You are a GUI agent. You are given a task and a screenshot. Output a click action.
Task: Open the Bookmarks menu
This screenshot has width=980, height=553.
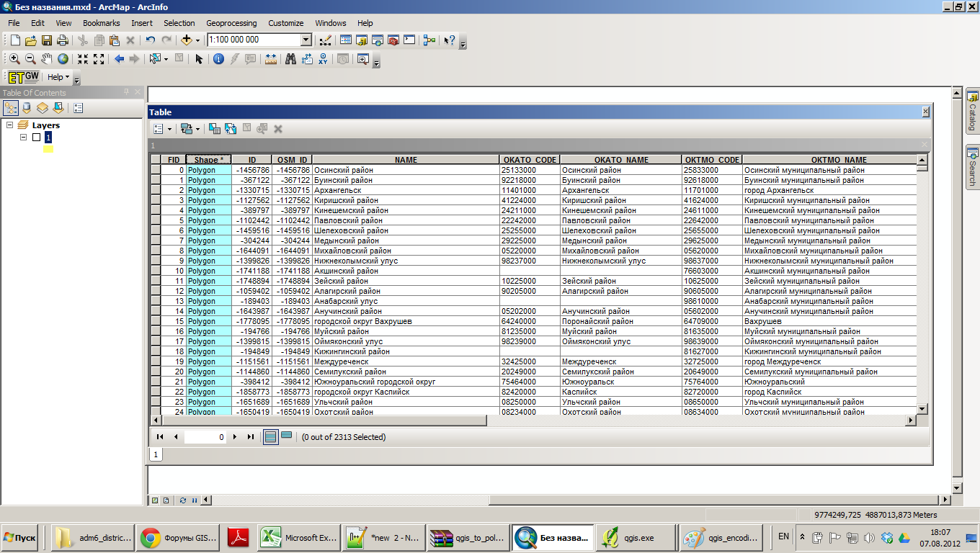point(101,23)
